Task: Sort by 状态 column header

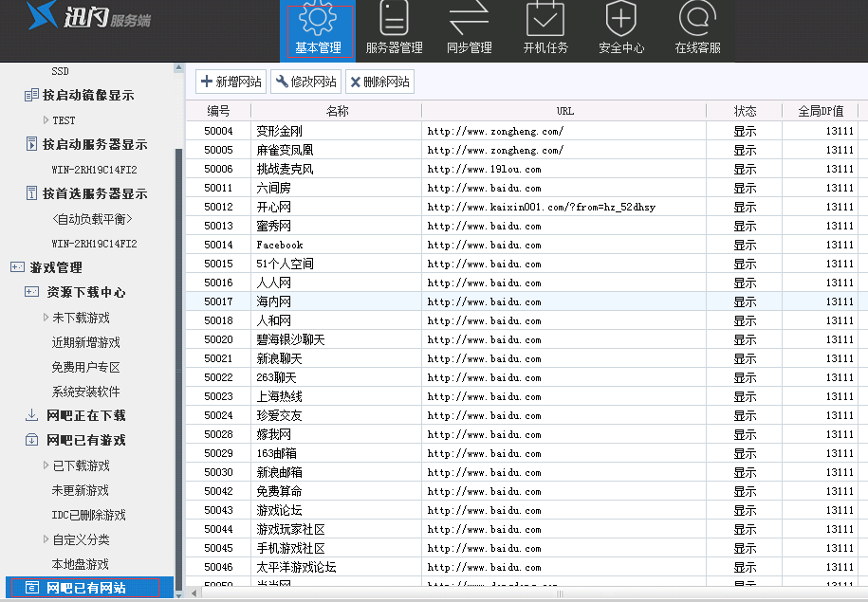Action: coord(745,111)
